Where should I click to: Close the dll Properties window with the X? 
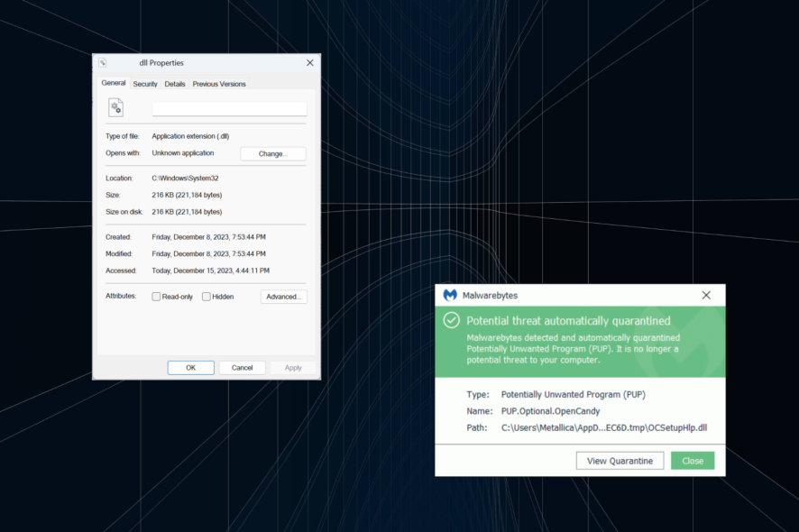click(310, 63)
